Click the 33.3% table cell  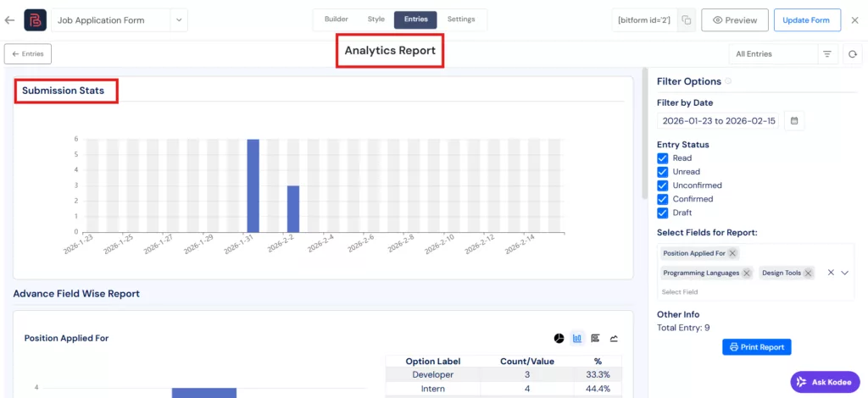tap(598, 375)
